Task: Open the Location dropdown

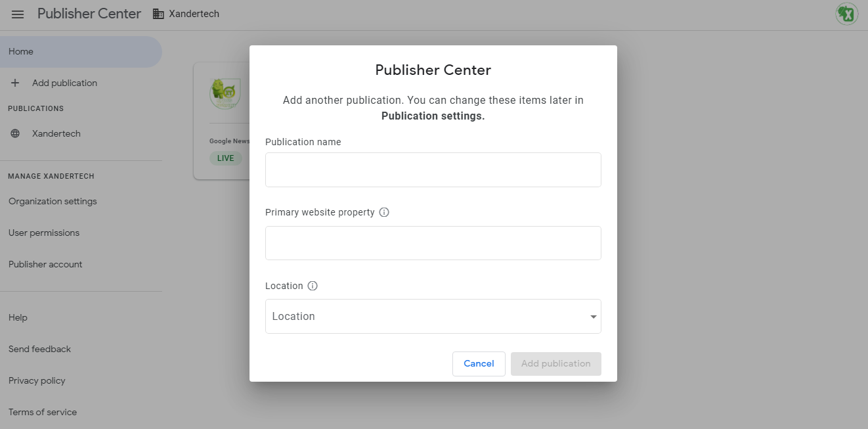Action: click(x=433, y=316)
